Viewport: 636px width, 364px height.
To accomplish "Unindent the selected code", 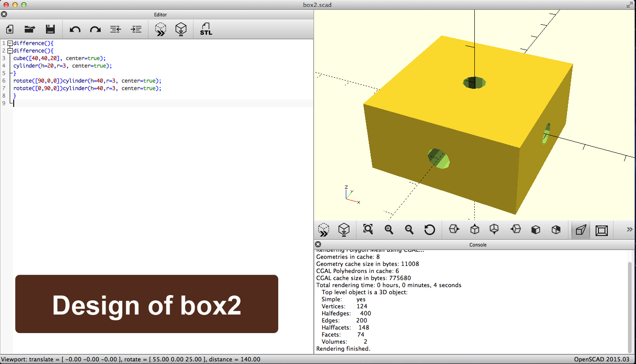I will point(116,30).
